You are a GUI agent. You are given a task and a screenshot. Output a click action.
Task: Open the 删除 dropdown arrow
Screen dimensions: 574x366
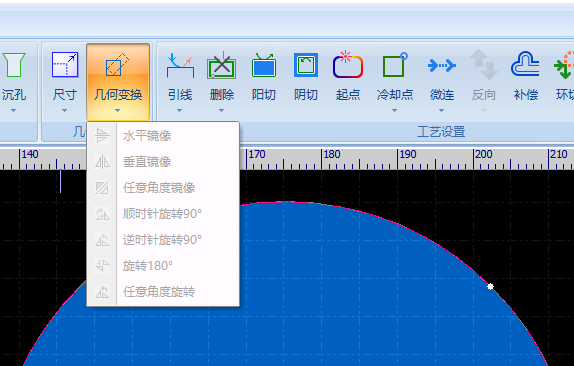coord(221,111)
